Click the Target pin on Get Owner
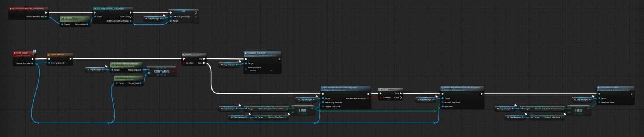 click(63, 24)
